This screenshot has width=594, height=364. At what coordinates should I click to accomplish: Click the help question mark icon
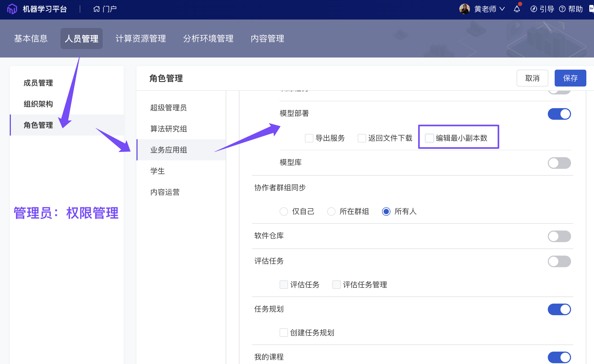562,9
